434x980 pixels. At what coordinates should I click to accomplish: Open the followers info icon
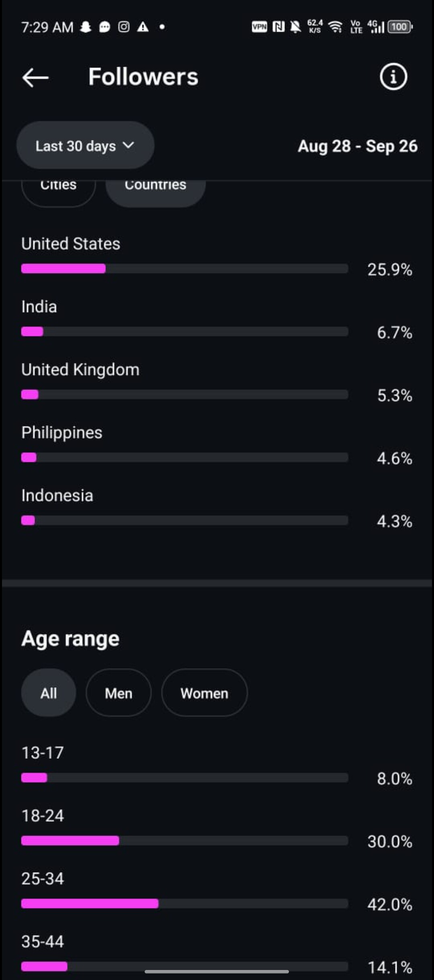tap(393, 76)
